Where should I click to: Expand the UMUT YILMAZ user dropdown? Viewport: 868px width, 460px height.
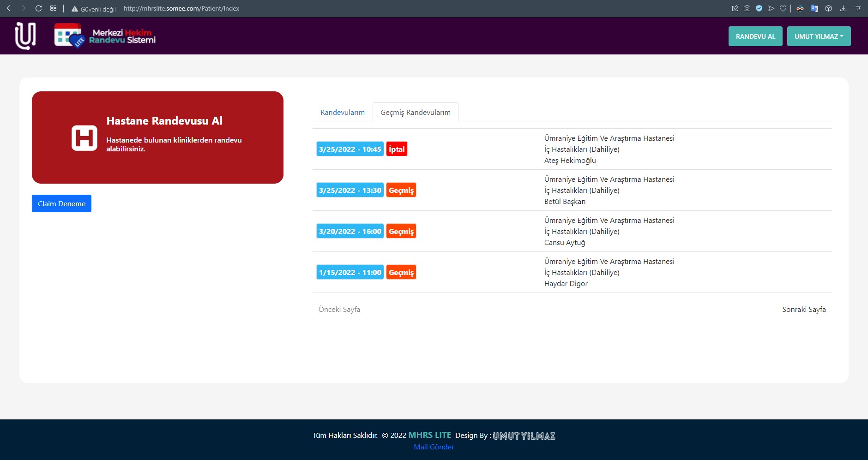tap(819, 36)
